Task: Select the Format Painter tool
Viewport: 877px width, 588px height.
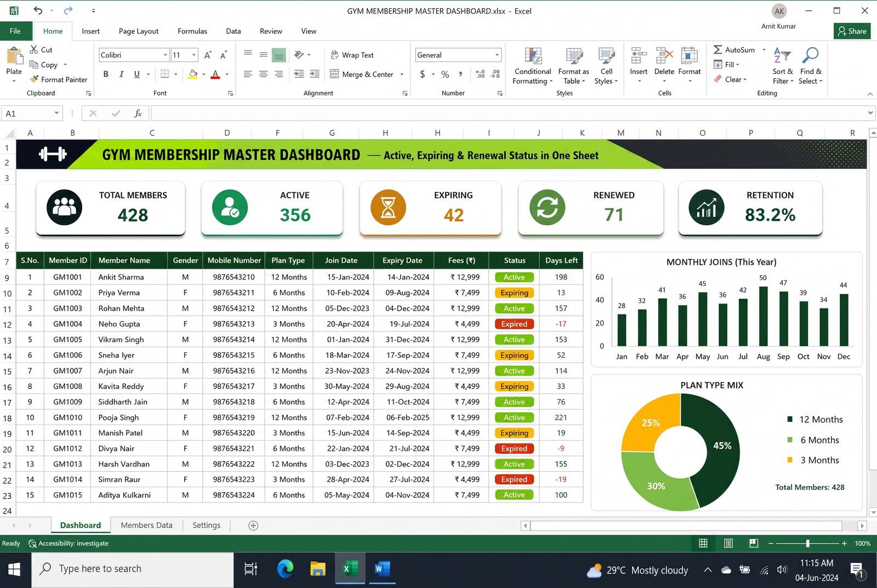Action: [x=59, y=79]
